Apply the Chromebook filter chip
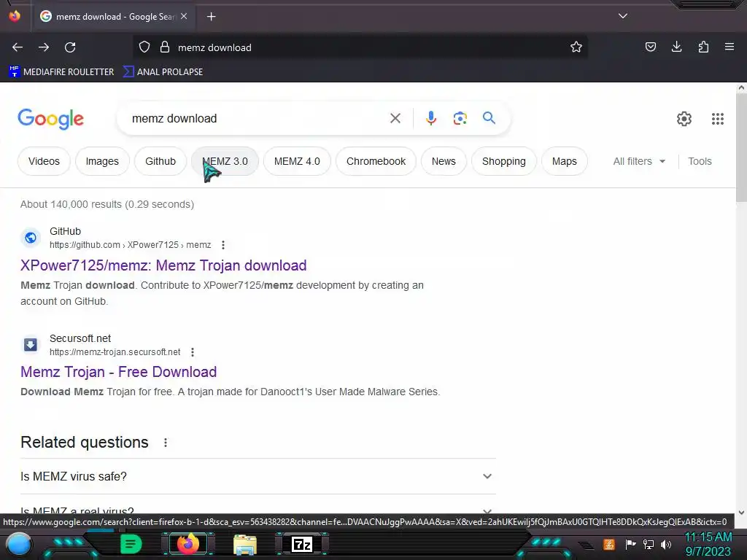 376,161
